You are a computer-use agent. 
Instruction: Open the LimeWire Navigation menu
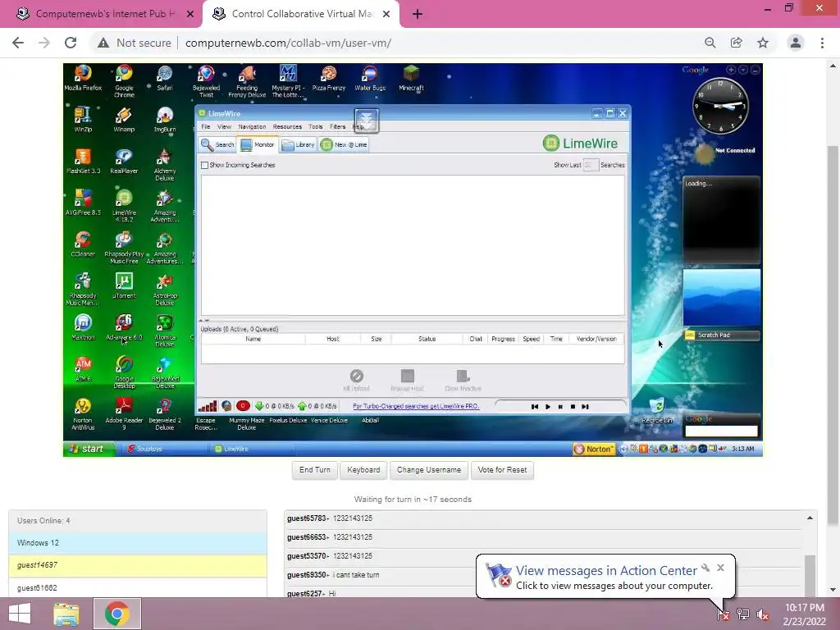(252, 127)
